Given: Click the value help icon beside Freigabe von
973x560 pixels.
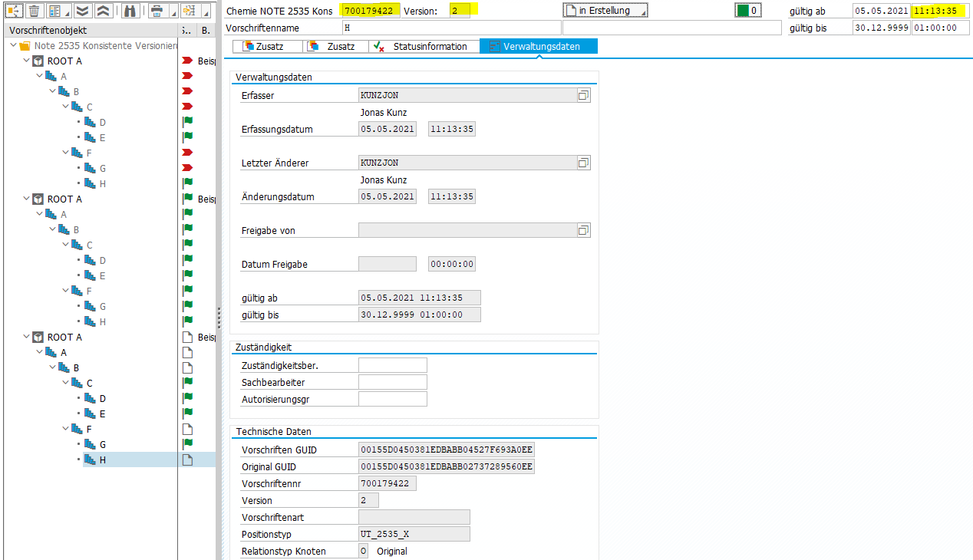Looking at the screenshot, I should [x=583, y=231].
